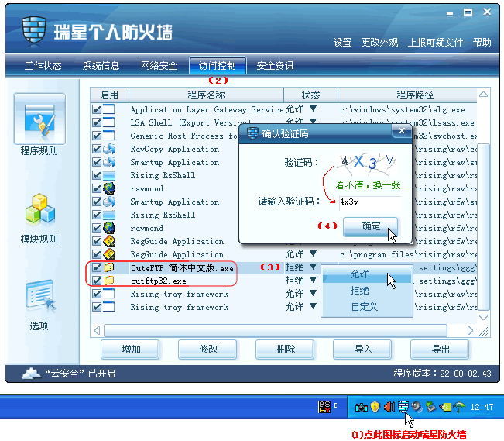Toggle Generic Host Process rule checkbox

97,136
